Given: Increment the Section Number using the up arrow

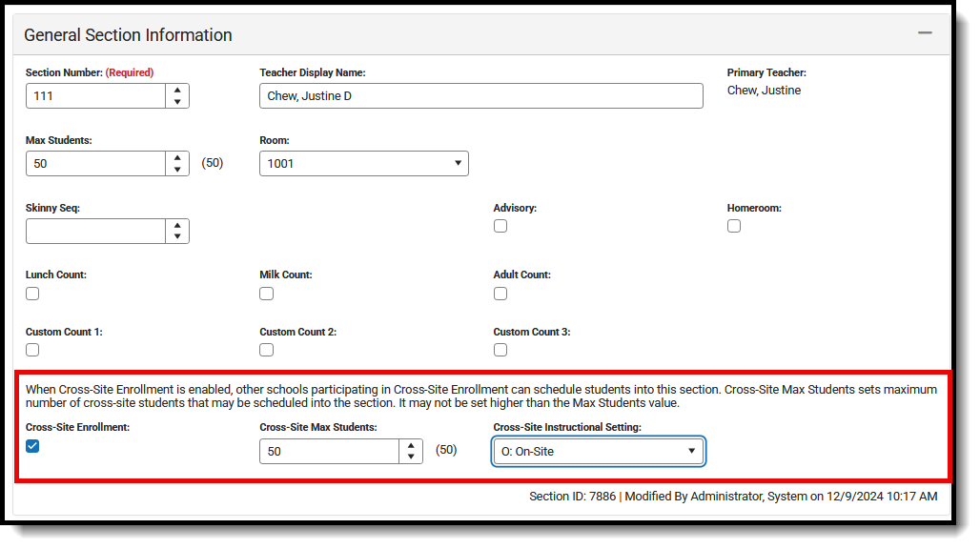Looking at the screenshot, I should coord(177,91).
